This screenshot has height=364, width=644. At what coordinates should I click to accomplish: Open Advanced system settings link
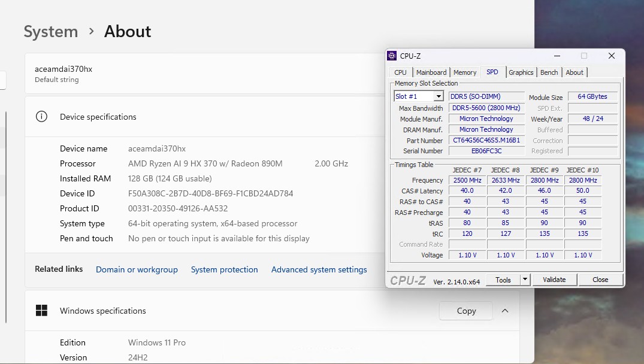point(319,269)
